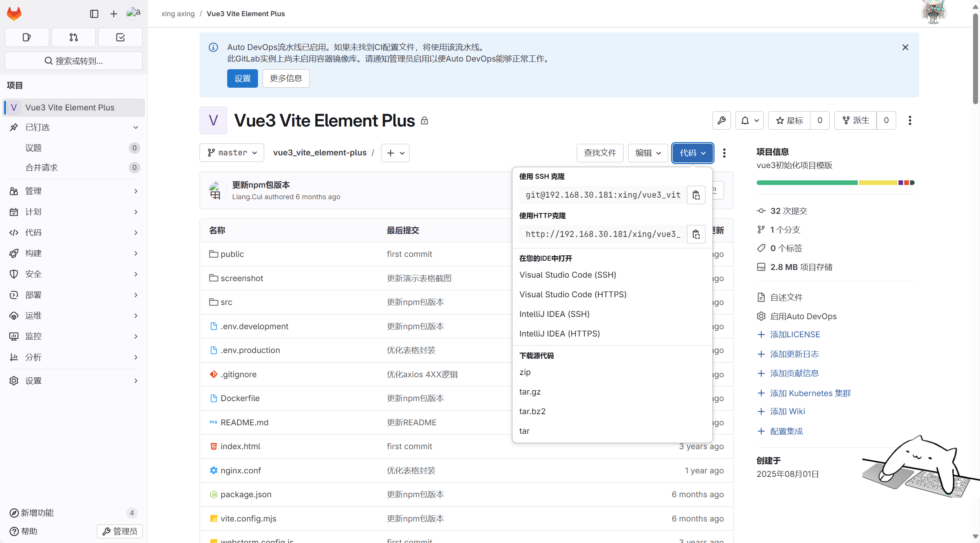Viewport: 980px width, 543px height.
Task: Click the green language bar segment
Action: coord(807,183)
